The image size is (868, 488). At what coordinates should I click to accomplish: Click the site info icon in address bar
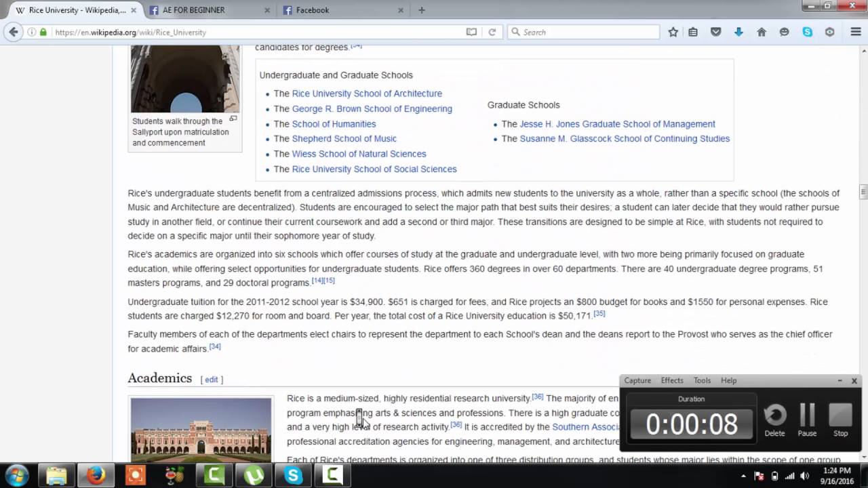31,32
